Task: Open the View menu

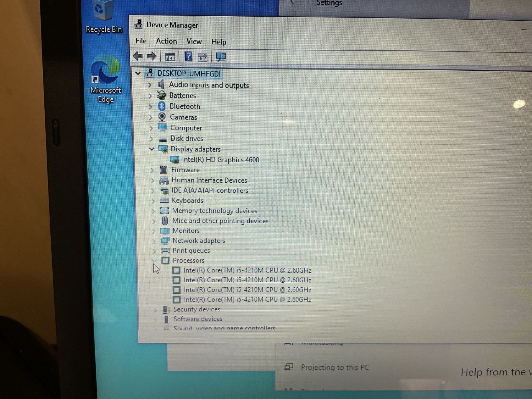Action: (194, 41)
